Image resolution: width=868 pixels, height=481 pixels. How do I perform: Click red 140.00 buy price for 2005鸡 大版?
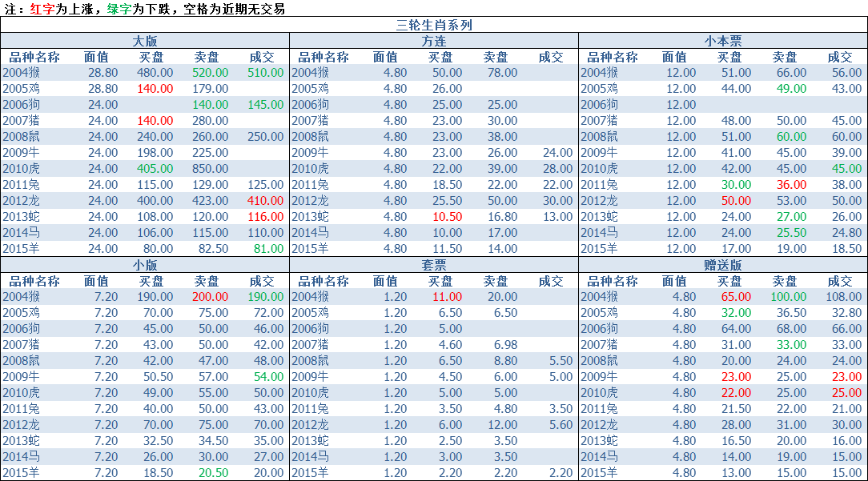point(155,89)
